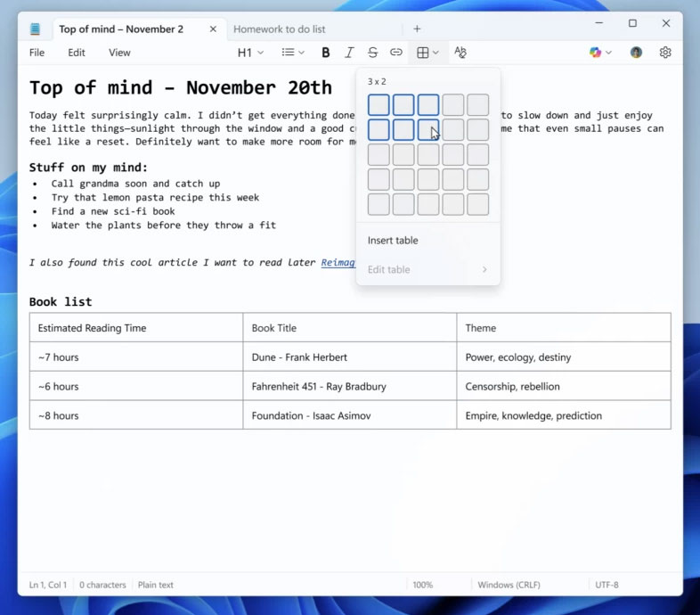Select the bottom-right 5x5 grid cell
This screenshot has height=615, width=700.
point(477,204)
